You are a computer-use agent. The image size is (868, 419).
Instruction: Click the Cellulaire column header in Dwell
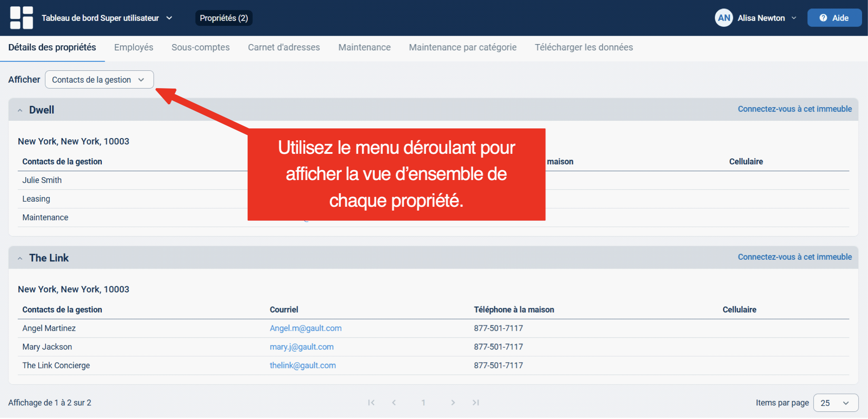pyautogui.click(x=746, y=162)
